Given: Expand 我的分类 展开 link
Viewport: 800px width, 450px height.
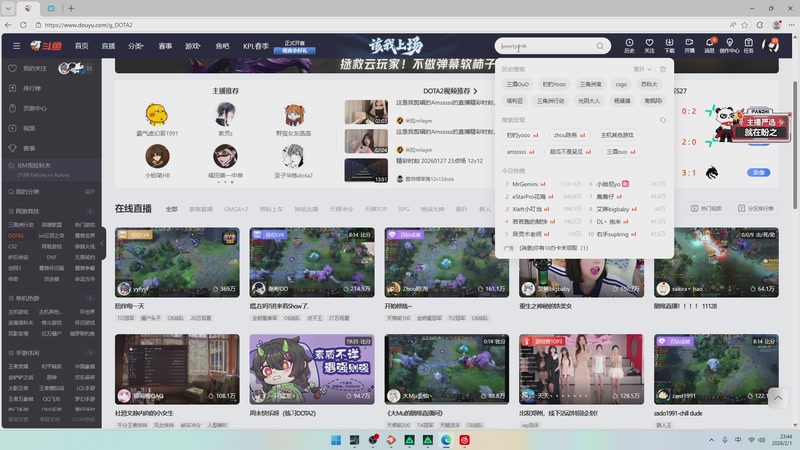Looking at the screenshot, I should pos(90,192).
